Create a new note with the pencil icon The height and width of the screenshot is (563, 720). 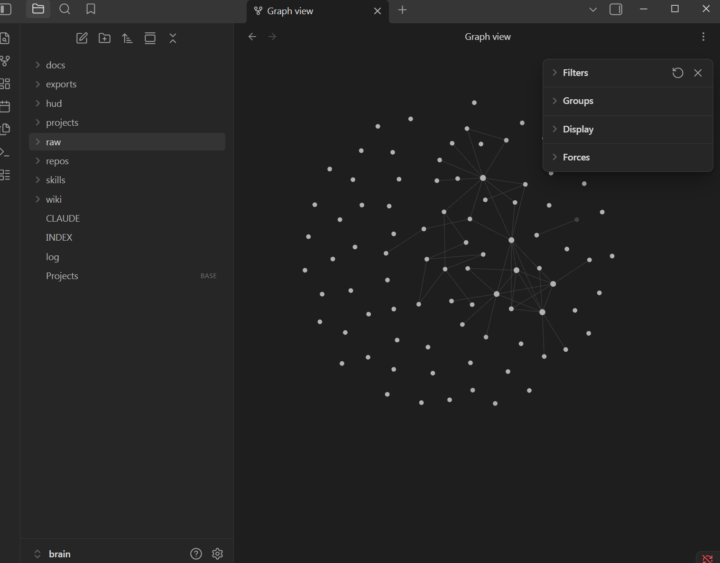pos(82,38)
